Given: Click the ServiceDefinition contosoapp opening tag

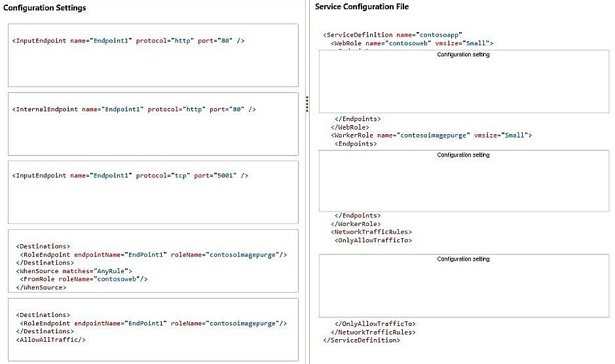Looking at the screenshot, I should pyautogui.click(x=392, y=35).
